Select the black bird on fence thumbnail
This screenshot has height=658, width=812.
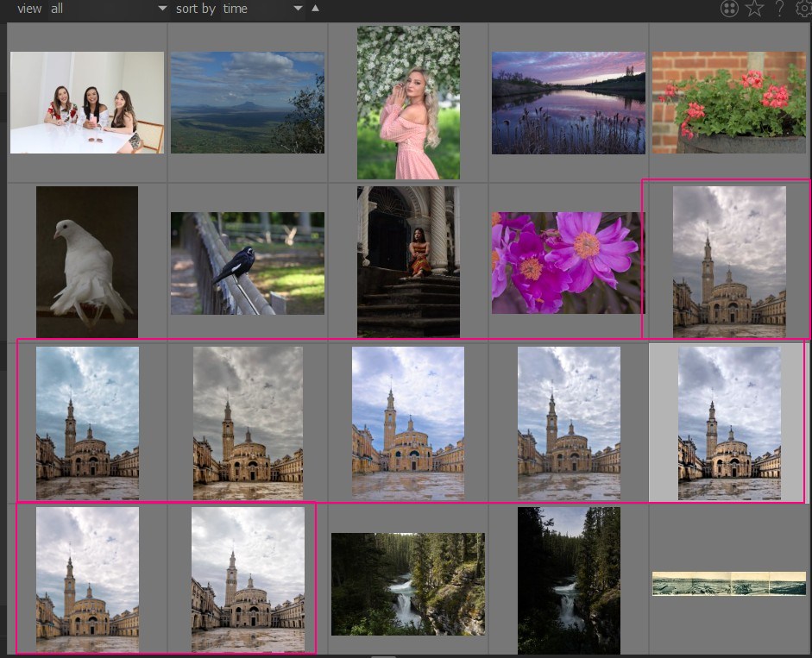pos(248,263)
